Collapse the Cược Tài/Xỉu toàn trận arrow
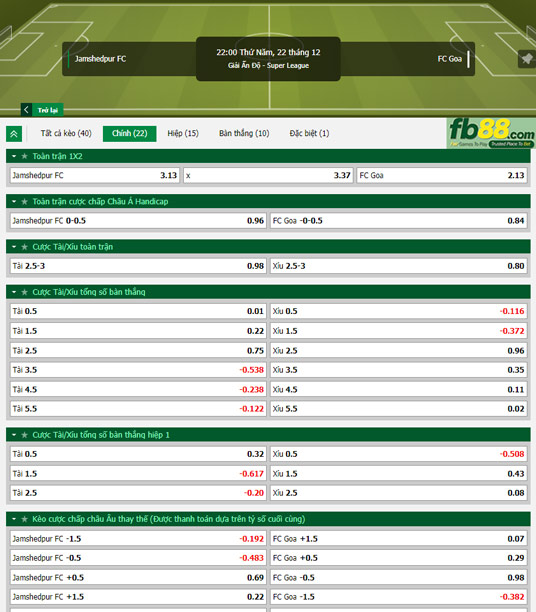This screenshot has height=612, width=536. pyautogui.click(x=14, y=247)
